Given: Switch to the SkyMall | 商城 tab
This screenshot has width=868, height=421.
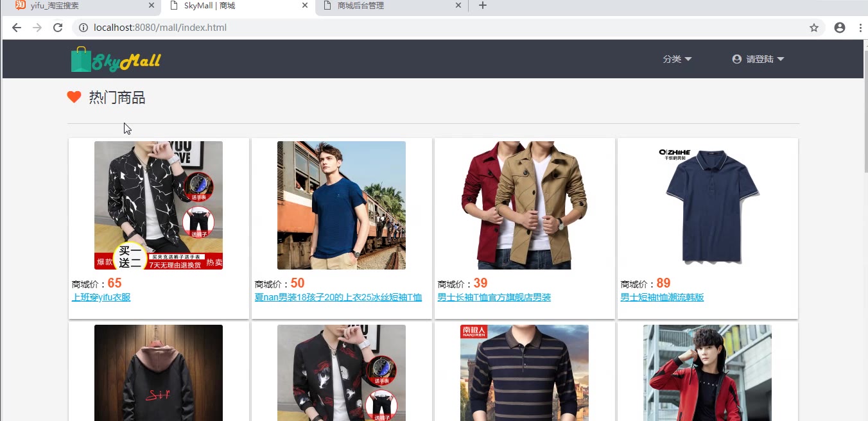Looking at the screenshot, I should (x=238, y=6).
